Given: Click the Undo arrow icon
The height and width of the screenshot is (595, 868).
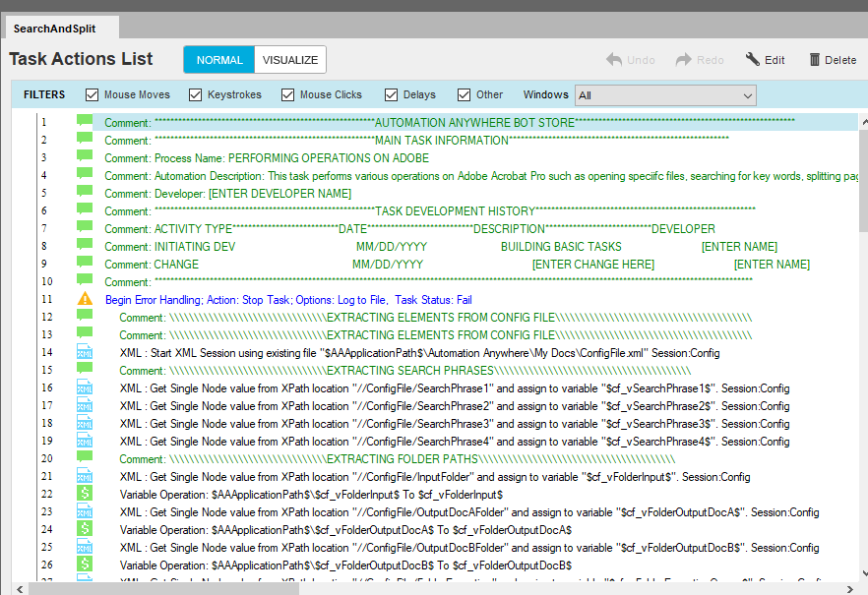Looking at the screenshot, I should tap(614, 60).
